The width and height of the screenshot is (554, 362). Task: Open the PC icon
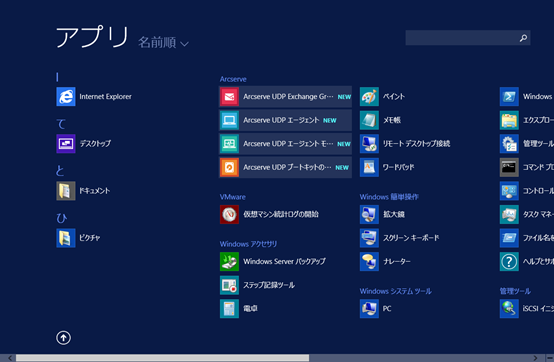369,309
